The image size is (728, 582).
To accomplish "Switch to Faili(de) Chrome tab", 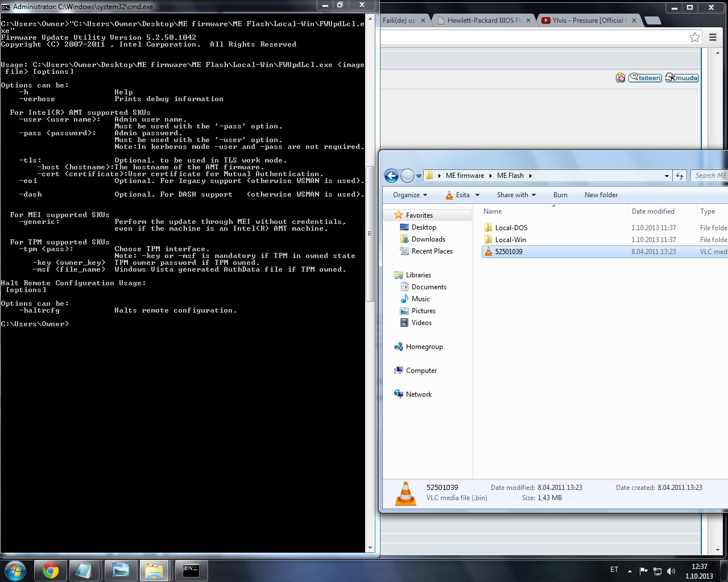I will tap(399, 20).
